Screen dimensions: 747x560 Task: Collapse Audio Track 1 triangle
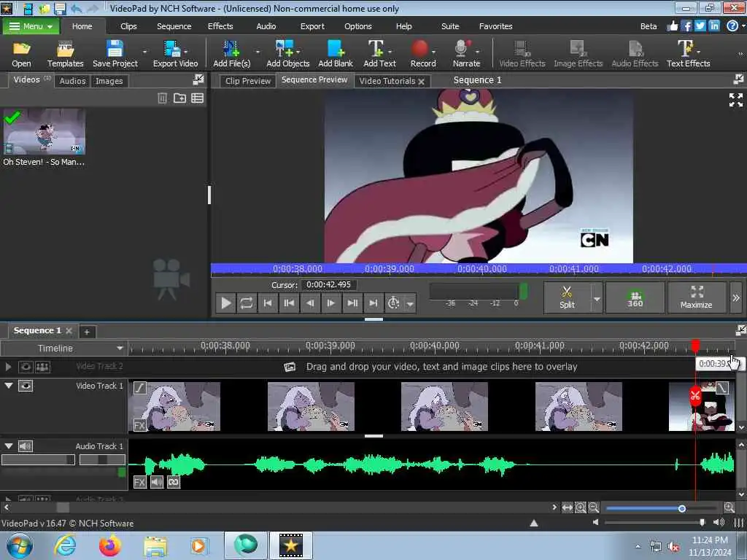[9, 446]
